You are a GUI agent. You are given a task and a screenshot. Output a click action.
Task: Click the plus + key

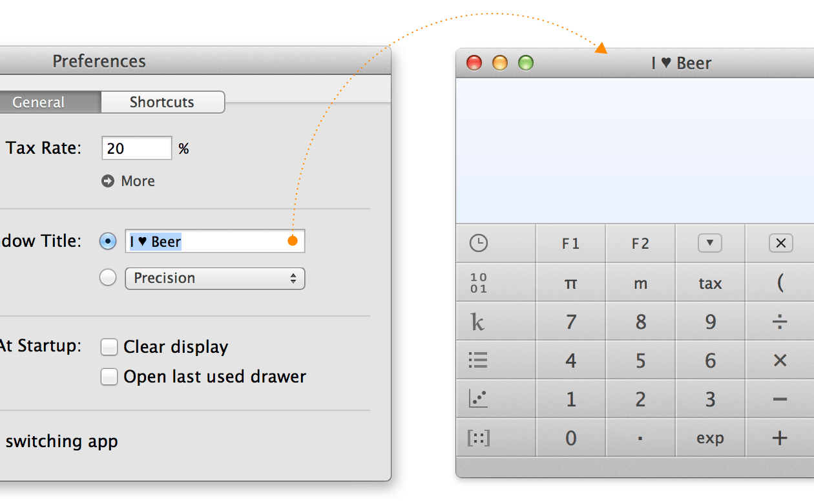click(x=780, y=437)
